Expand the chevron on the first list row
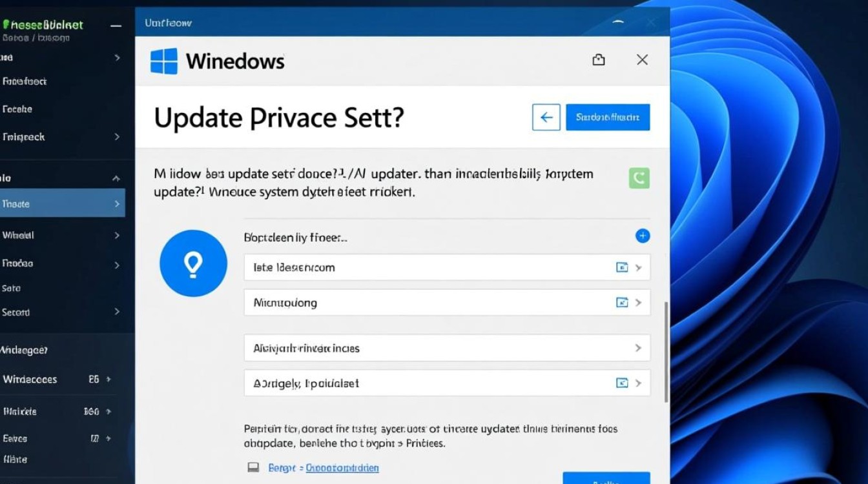 (639, 267)
